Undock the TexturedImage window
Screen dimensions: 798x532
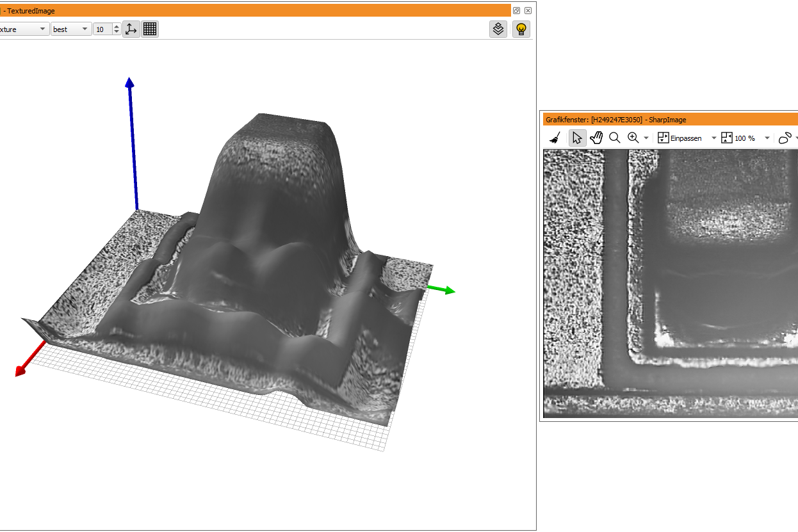pos(516,11)
